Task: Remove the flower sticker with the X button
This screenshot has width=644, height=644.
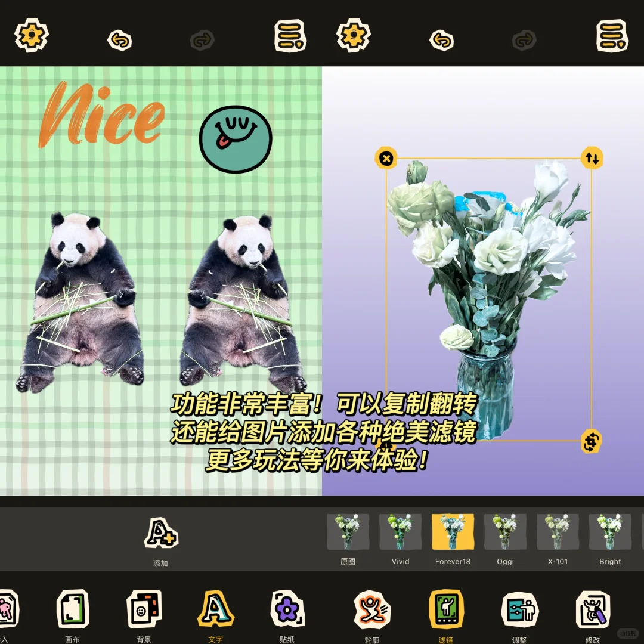Action: (386, 159)
